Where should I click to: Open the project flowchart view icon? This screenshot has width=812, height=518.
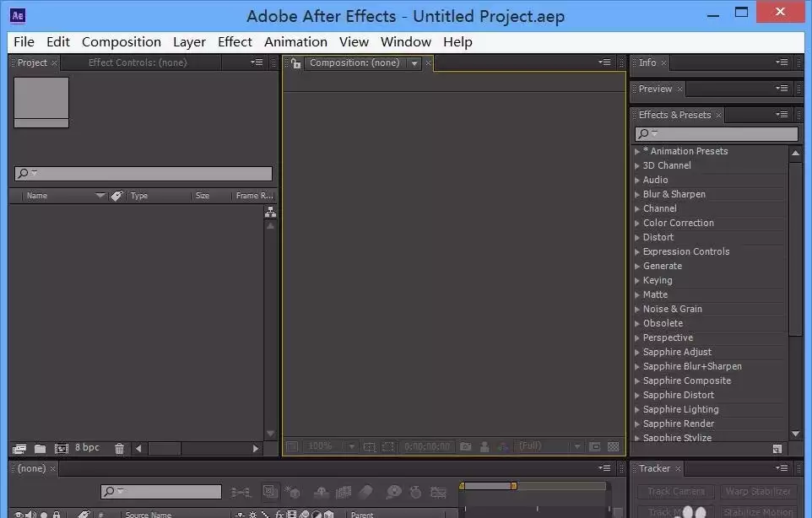[270, 212]
